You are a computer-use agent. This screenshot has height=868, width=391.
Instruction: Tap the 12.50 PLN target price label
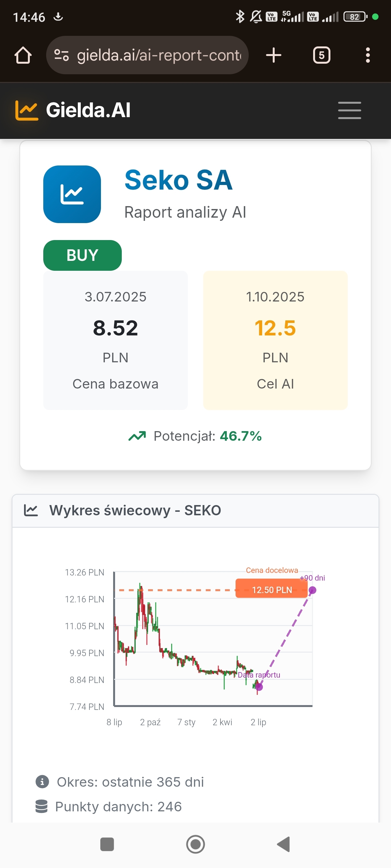[x=271, y=590]
